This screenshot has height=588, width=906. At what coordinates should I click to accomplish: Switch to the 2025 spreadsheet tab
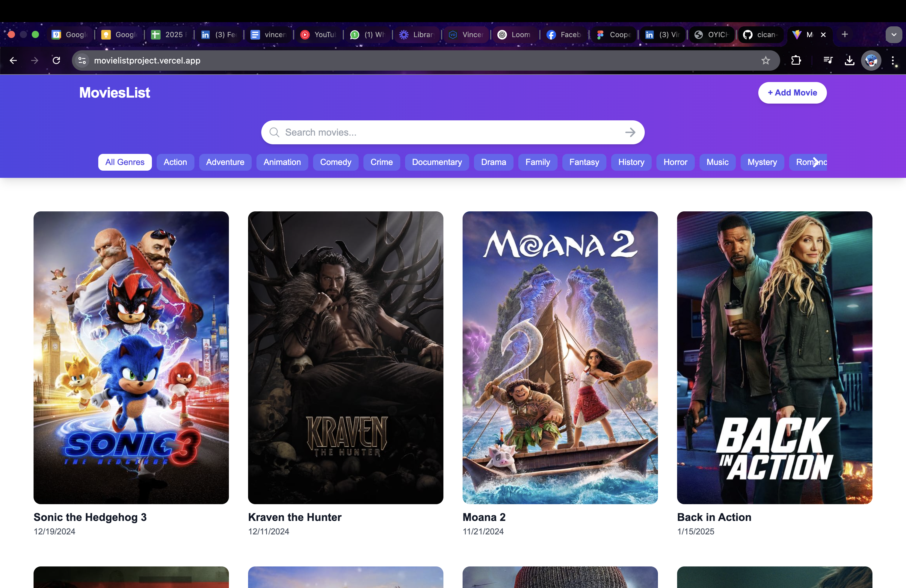pos(169,35)
